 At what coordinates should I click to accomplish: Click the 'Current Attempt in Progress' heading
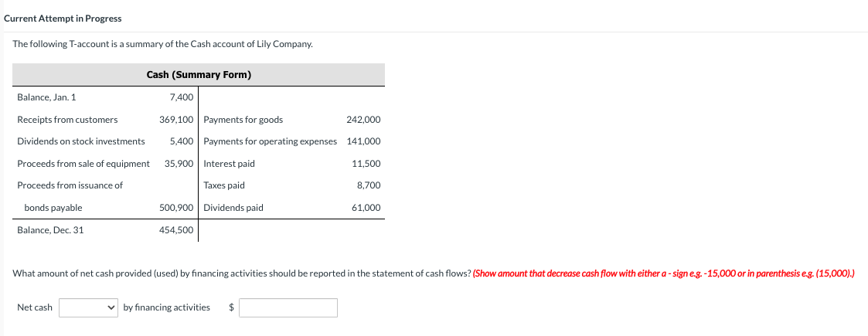(x=63, y=19)
